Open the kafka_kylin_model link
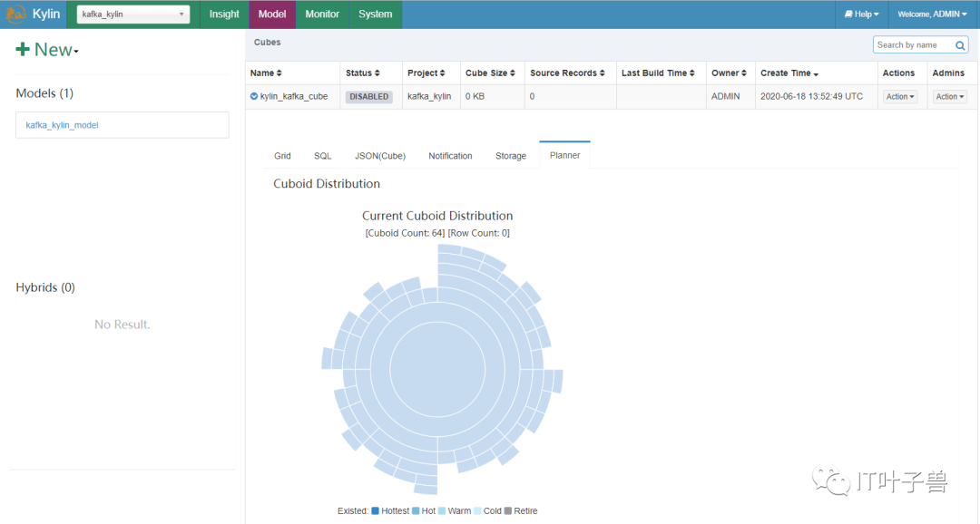Screen dimensions: 980x524 coord(62,125)
